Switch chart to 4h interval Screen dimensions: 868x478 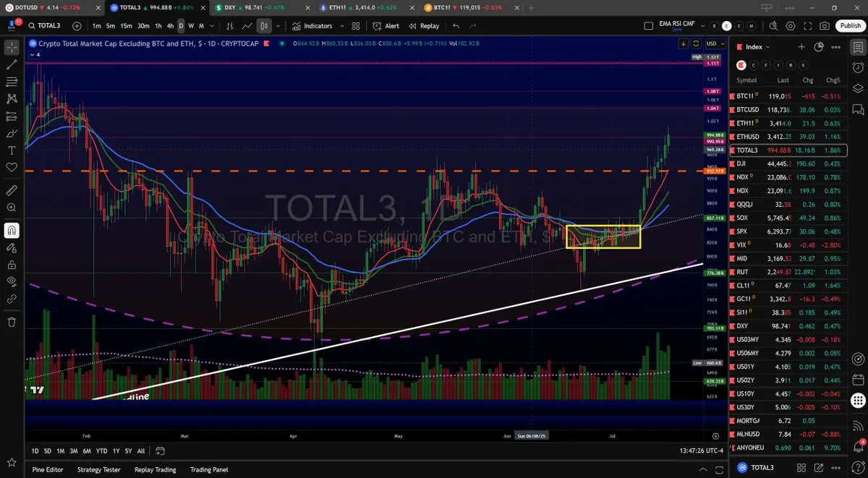pyautogui.click(x=170, y=26)
